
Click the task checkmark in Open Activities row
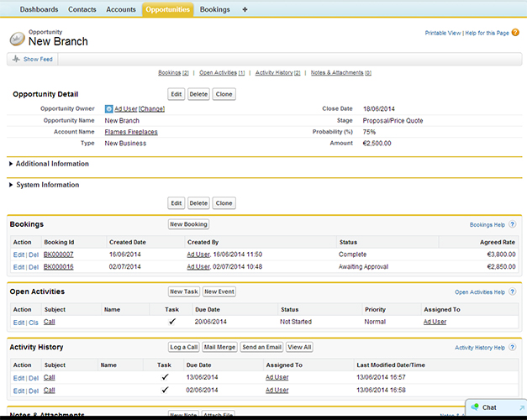[x=171, y=322]
